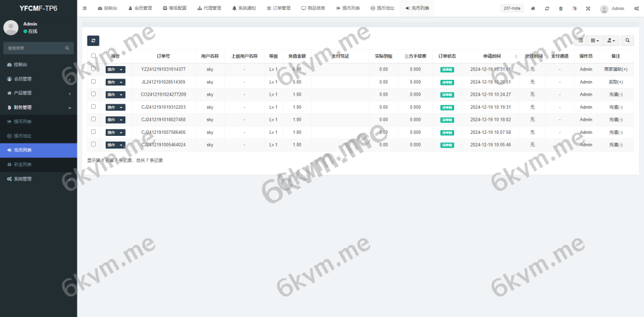Open 提币地址 in the sidebar
Image resolution: width=644 pixels, height=317 pixels.
(x=23, y=136)
